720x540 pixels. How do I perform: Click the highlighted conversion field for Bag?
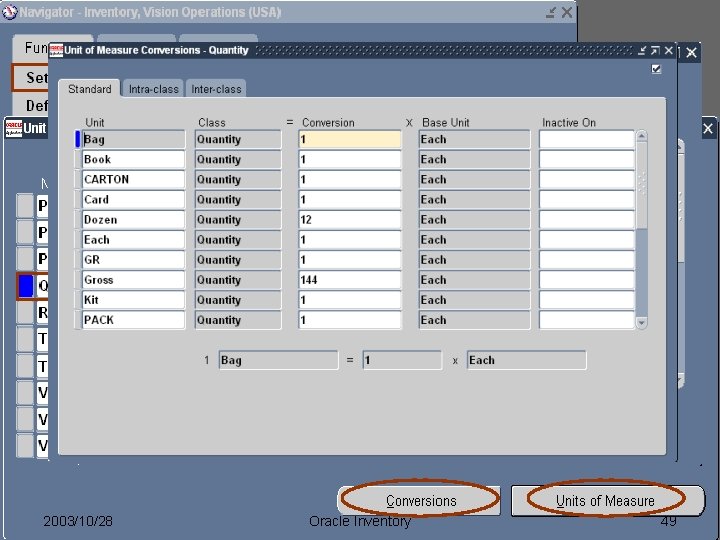pyautogui.click(x=350, y=140)
